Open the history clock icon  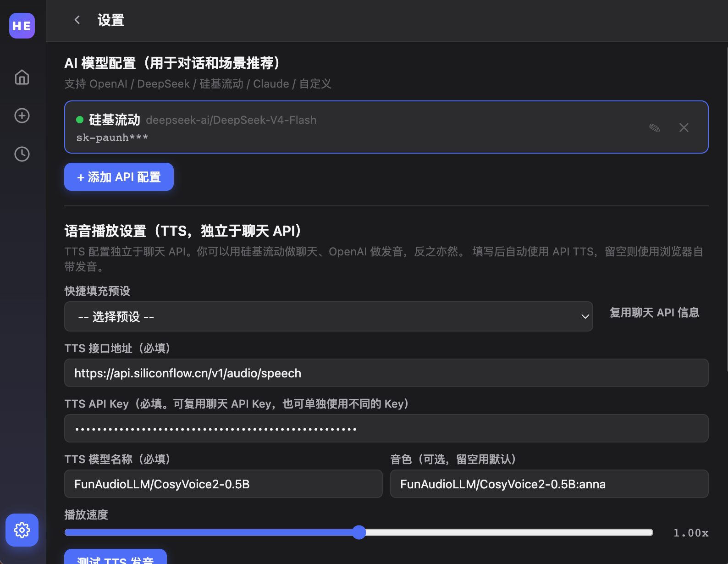point(22,154)
